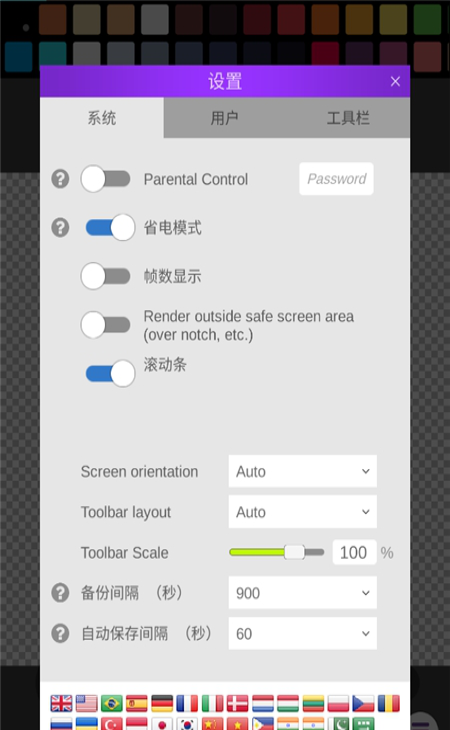Enable the 帧数显示 toggle
This screenshot has width=450, height=730.
106,276
